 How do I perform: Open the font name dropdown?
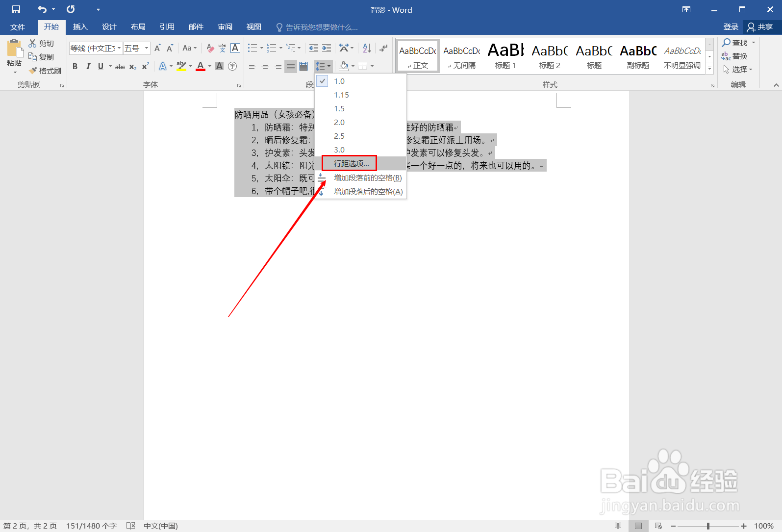click(x=119, y=48)
